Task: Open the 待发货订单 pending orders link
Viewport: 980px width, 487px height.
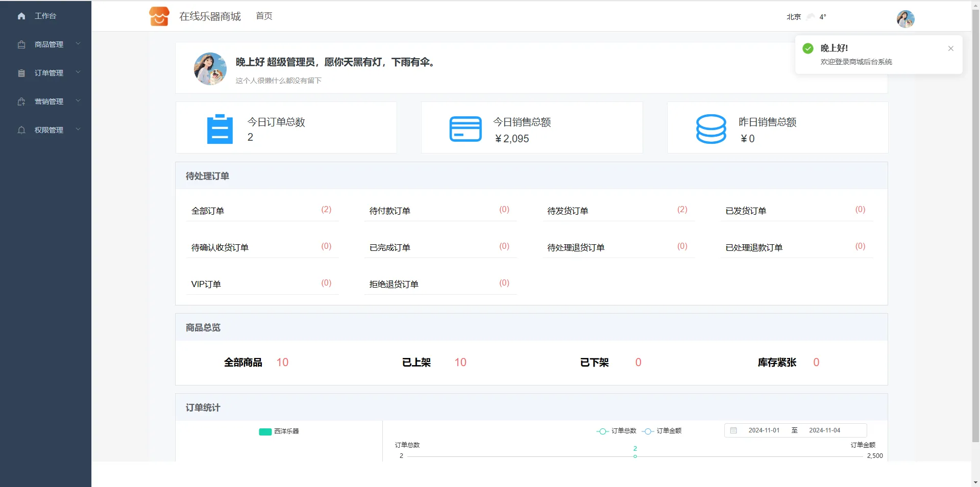Action: pyautogui.click(x=568, y=211)
